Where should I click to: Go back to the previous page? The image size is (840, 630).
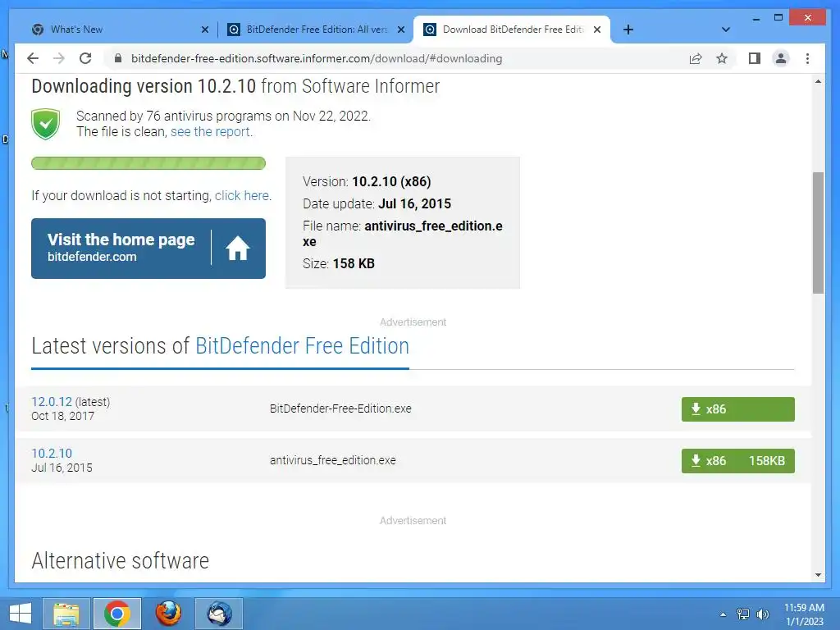coord(33,58)
